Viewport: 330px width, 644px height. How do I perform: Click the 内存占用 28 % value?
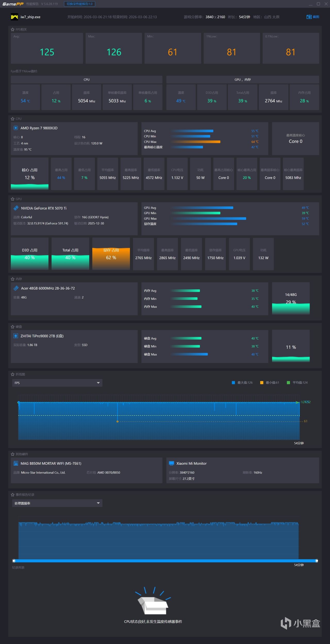pyautogui.click(x=304, y=101)
